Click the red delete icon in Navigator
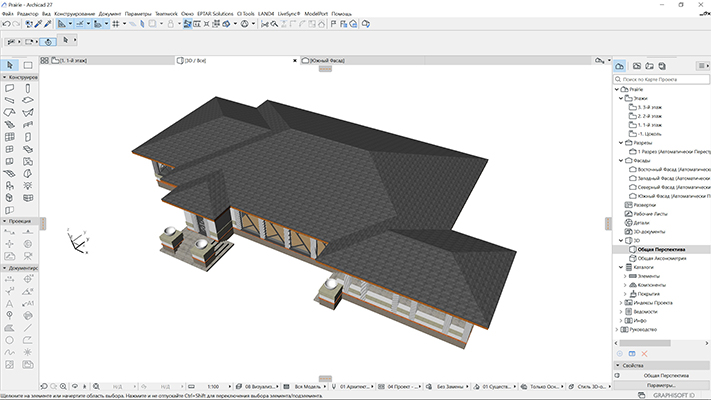Image resolution: width=711 pixels, height=400 pixels. click(644, 354)
